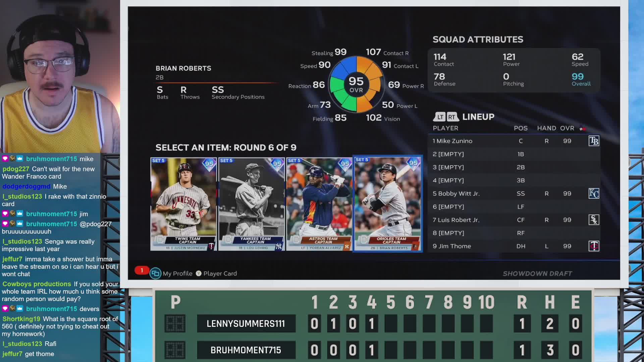Image resolution: width=644 pixels, height=362 pixels.
Task: Click the Brian Roberts name heading
Action: [x=183, y=68]
